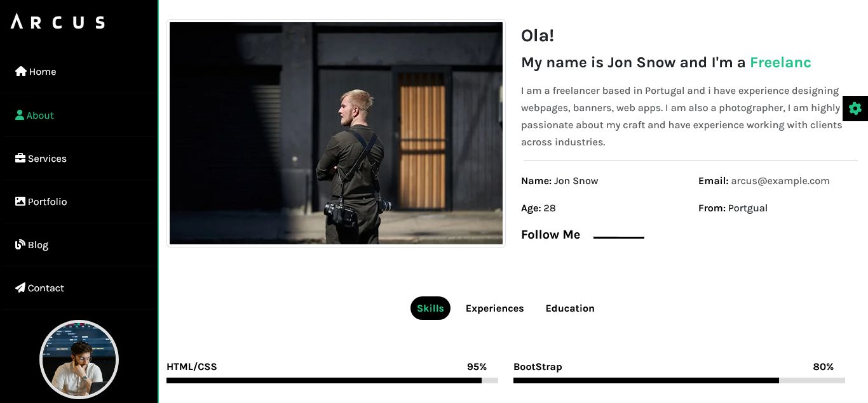Image resolution: width=868 pixels, height=403 pixels.
Task: Click the ARCUS logo
Action: pos(58,22)
